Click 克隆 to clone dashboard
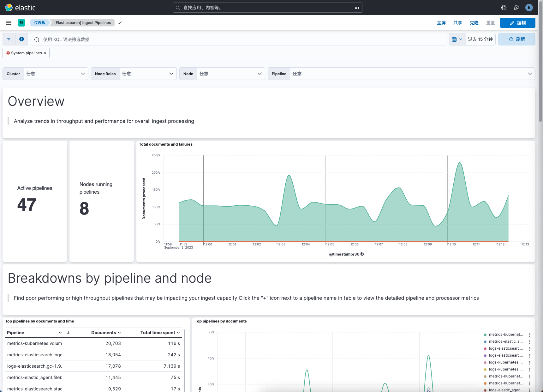The height and width of the screenshot is (392, 543). tap(474, 23)
